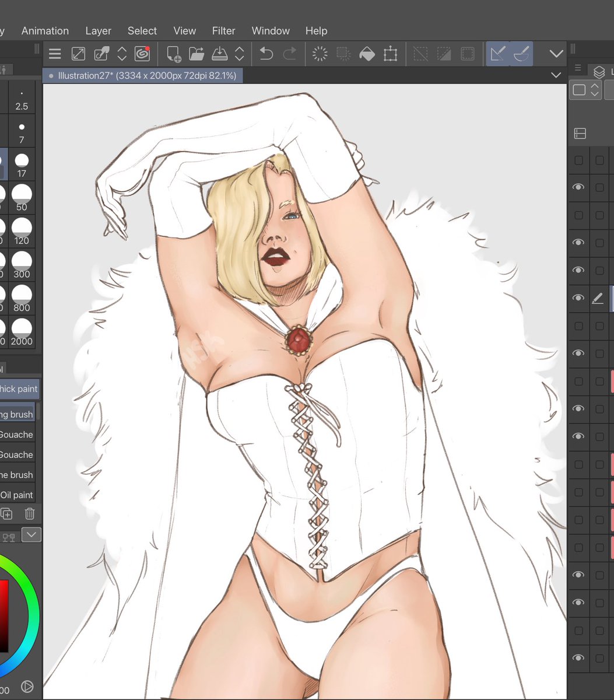Choose brush size 17
614x700 pixels.
(22, 164)
